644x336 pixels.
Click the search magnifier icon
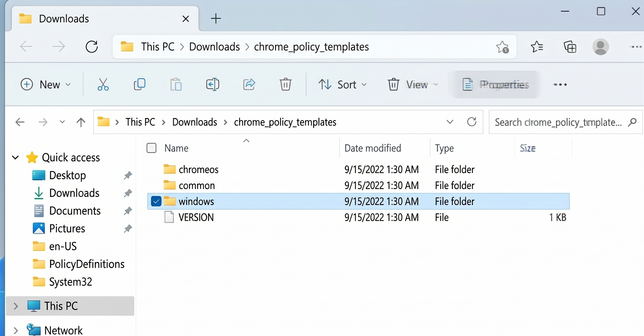pyautogui.click(x=632, y=122)
